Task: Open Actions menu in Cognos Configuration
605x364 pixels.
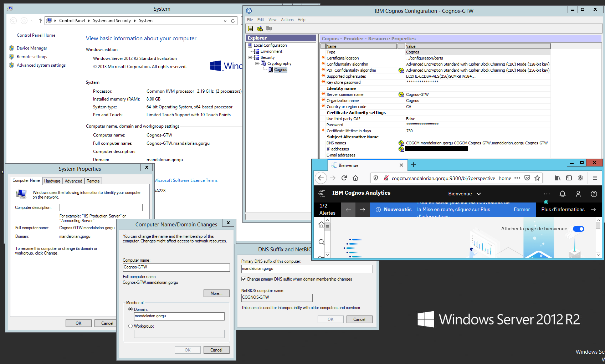Action: (287, 20)
